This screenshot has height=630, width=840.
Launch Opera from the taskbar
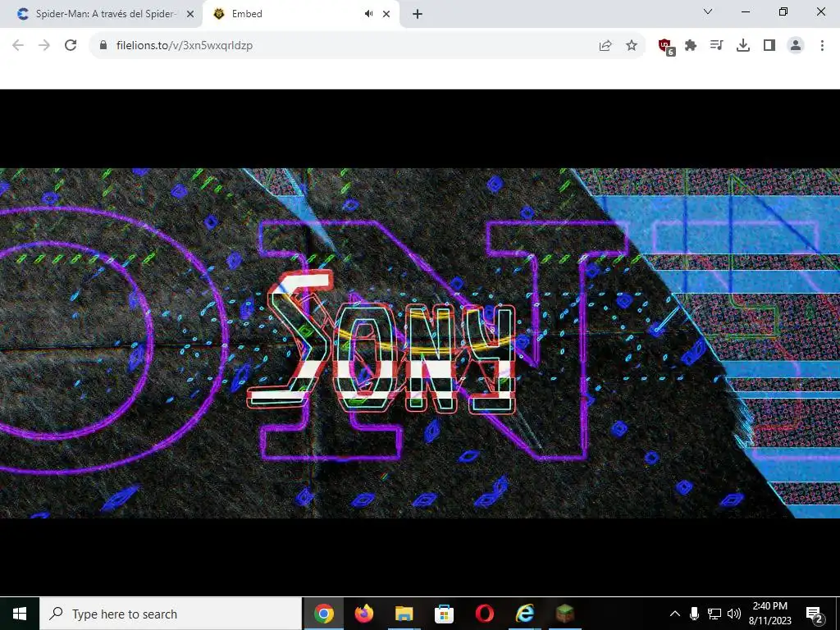484,614
